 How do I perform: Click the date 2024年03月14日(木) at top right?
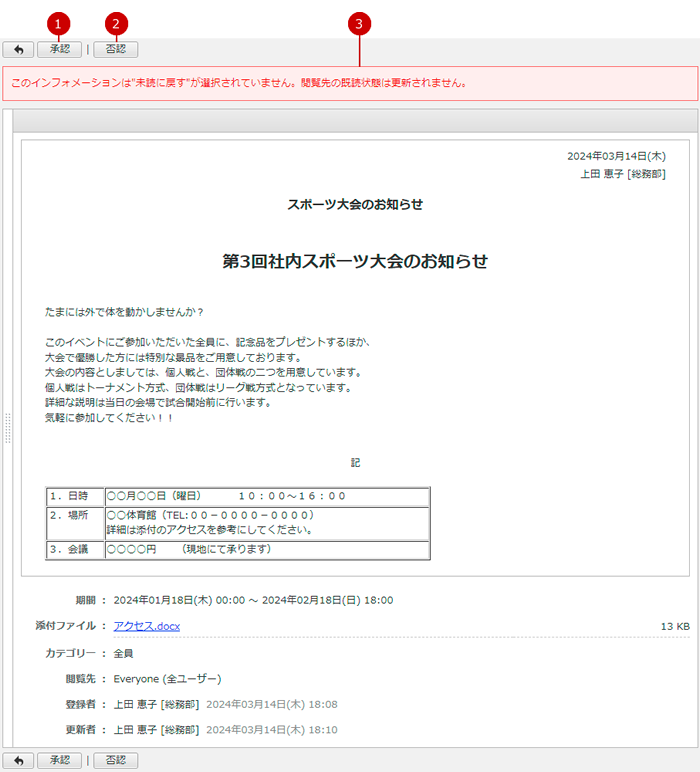[616, 156]
